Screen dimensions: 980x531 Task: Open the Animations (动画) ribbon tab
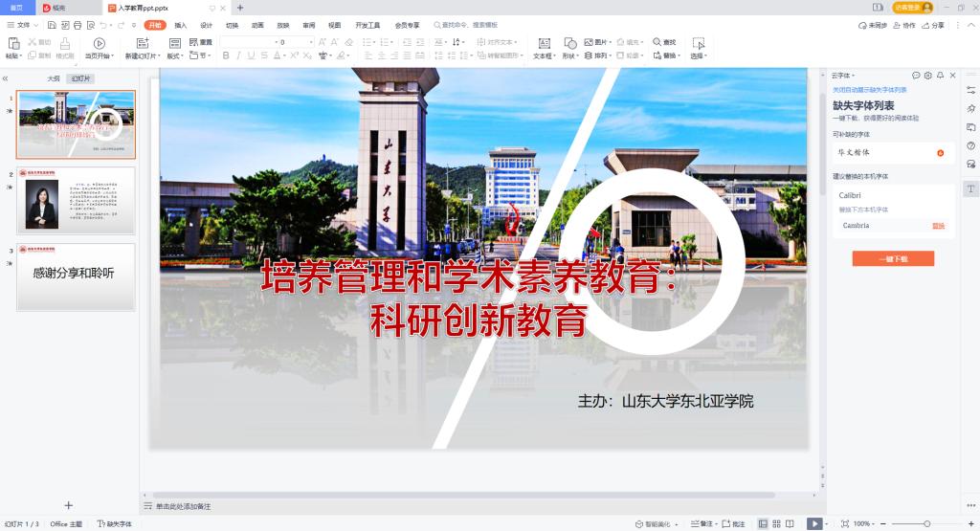(x=257, y=25)
